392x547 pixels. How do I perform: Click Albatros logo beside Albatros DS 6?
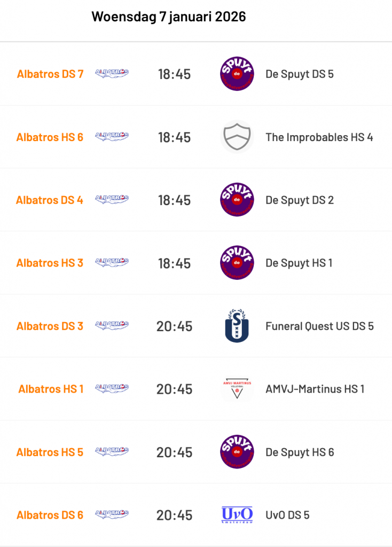(x=112, y=515)
